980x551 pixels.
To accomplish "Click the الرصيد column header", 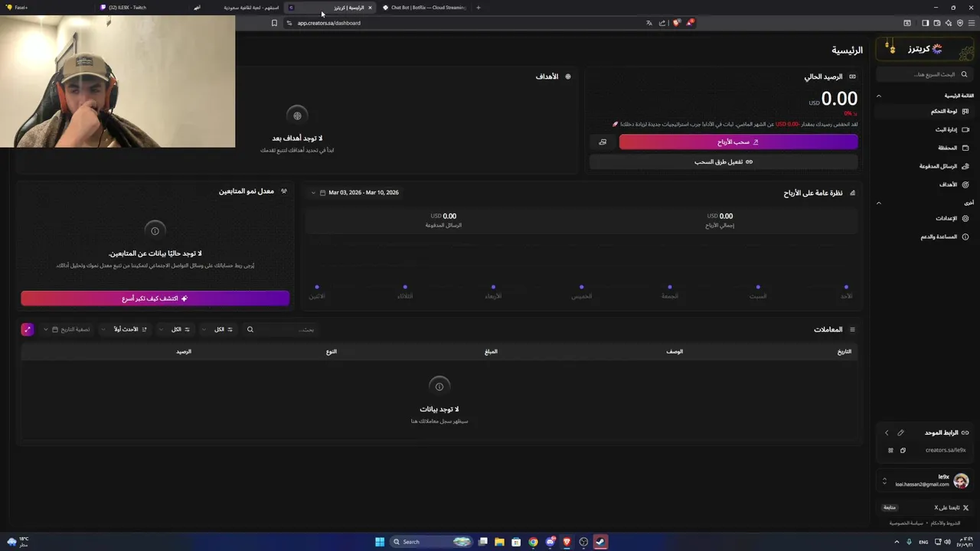I will coord(184,351).
